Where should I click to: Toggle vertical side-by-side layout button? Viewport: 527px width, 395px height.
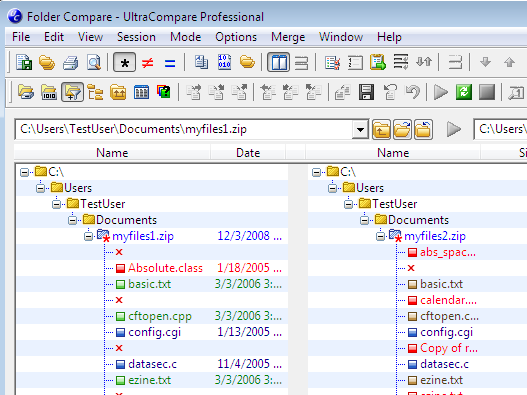279,63
